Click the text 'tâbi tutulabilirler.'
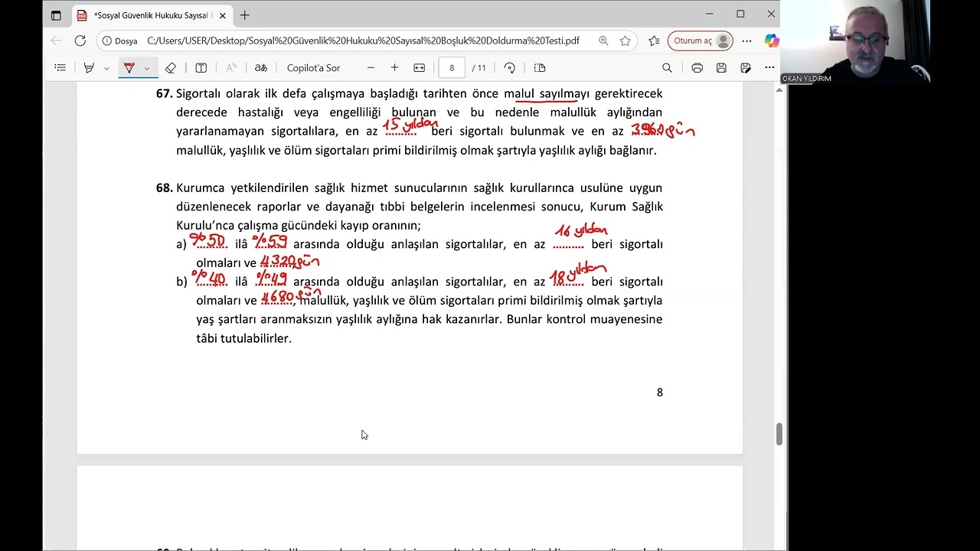This screenshot has width=980, height=551. tap(243, 338)
